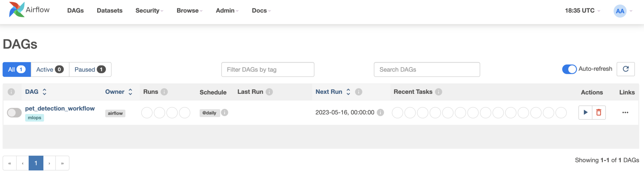This screenshot has width=644, height=175.
Task: Show the Paused DAGs filter tab
Action: pos(90,69)
